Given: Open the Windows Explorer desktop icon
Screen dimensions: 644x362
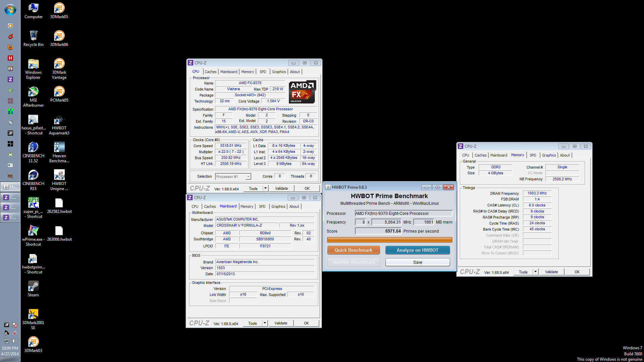Looking at the screenshot, I should pyautogui.click(x=33, y=69).
